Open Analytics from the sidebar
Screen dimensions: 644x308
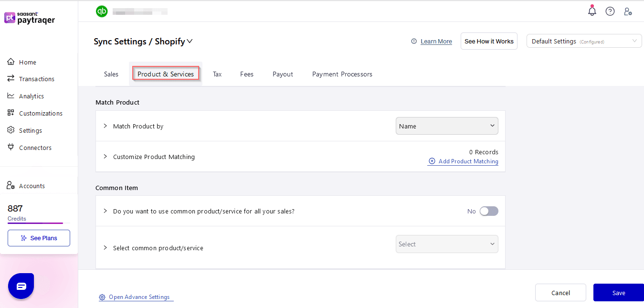click(31, 96)
